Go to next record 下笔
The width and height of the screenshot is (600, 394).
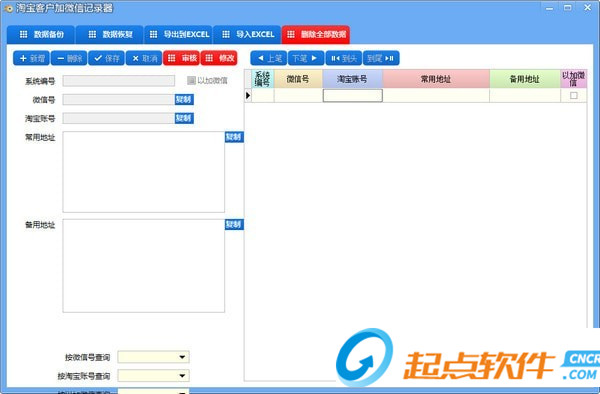coord(306,58)
